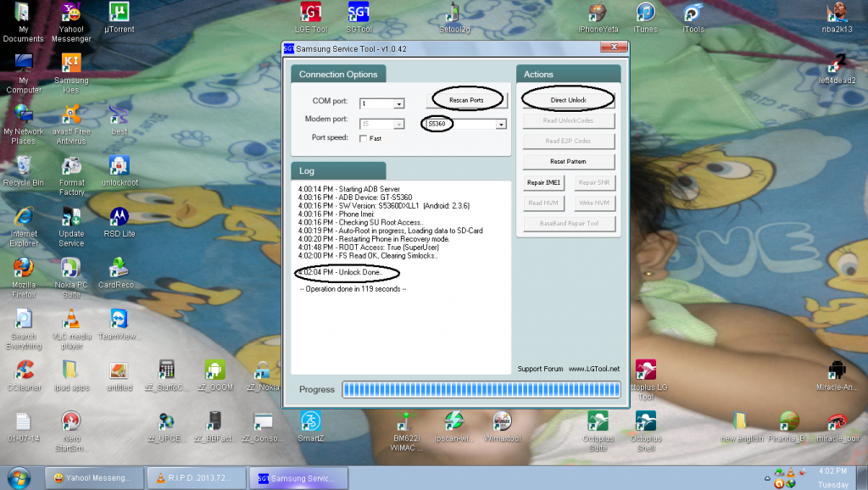The width and height of the screenshot is (868, 490).
Task: Click the Rescan Ports button
Action: tap(466, 100)
